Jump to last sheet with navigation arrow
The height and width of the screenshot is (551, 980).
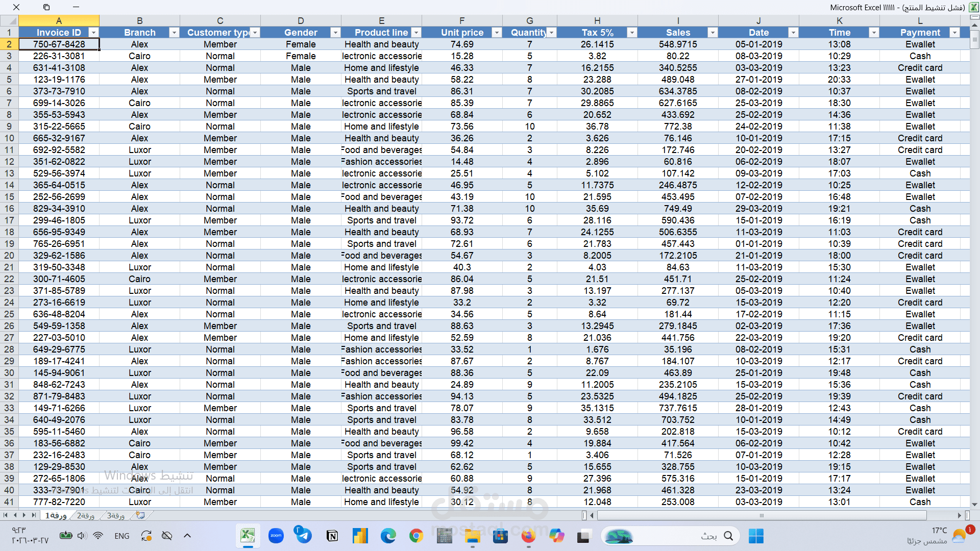click(34, 516)
